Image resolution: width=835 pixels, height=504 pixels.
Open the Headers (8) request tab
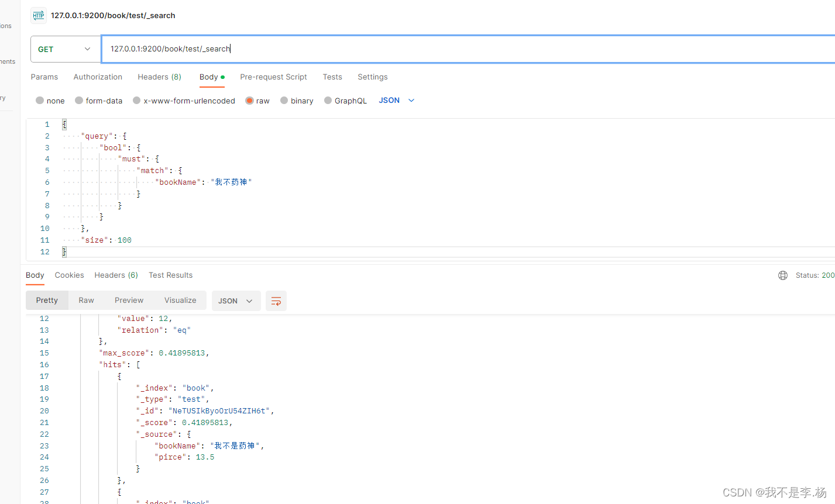click(159, 77)
